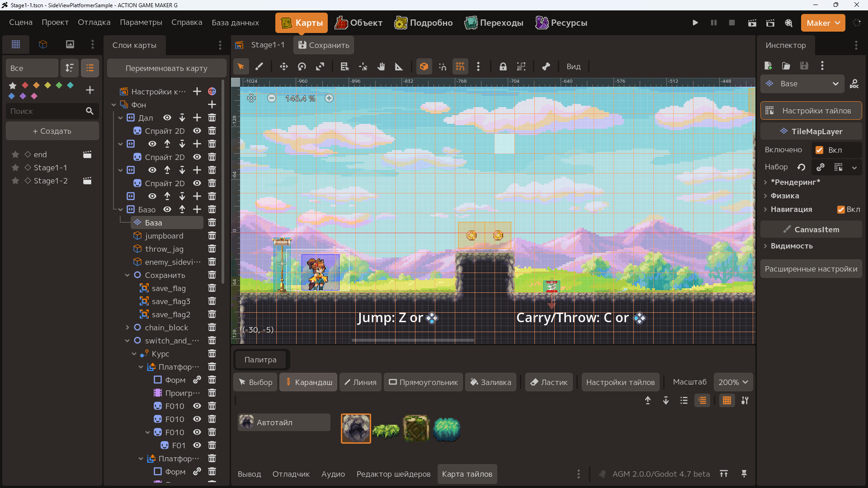Switch to the 3D cube tab in left panel
The width and height of the screenshot is (868, 488).
click(43, 44)
